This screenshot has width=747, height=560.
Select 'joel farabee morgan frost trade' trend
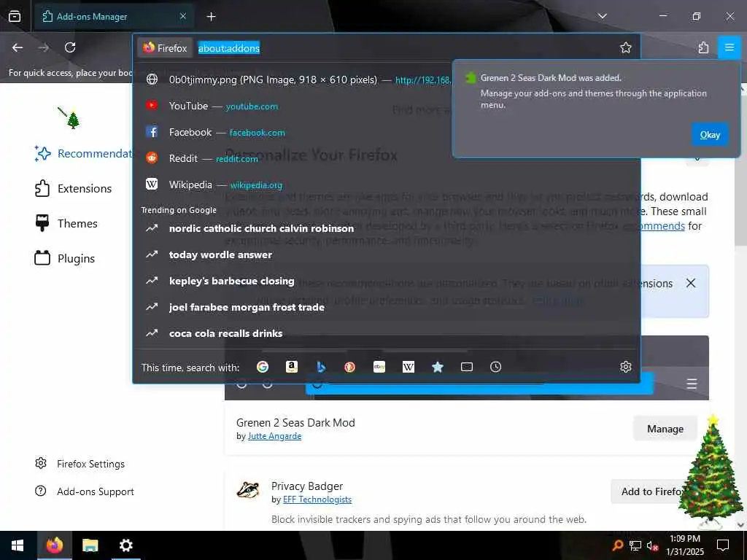pos(386,307)
